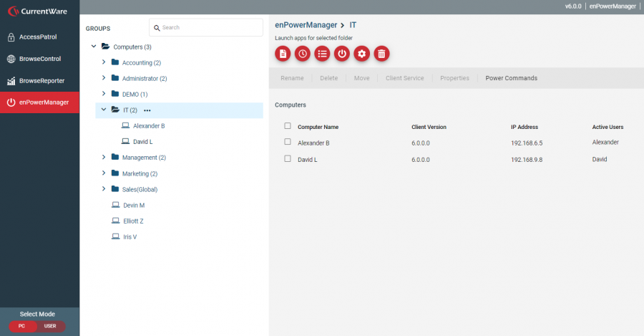Click the Rename toolbar button
The image size is (644, 336).
click(x=292, y=78)
